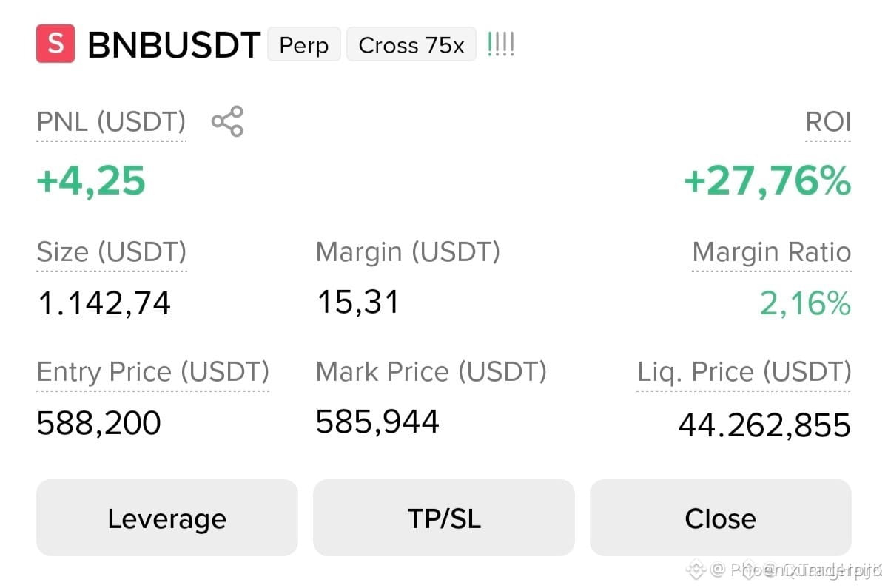Tap the 585,944 mark price value
The image size is (888, 588).
(377, 422)
